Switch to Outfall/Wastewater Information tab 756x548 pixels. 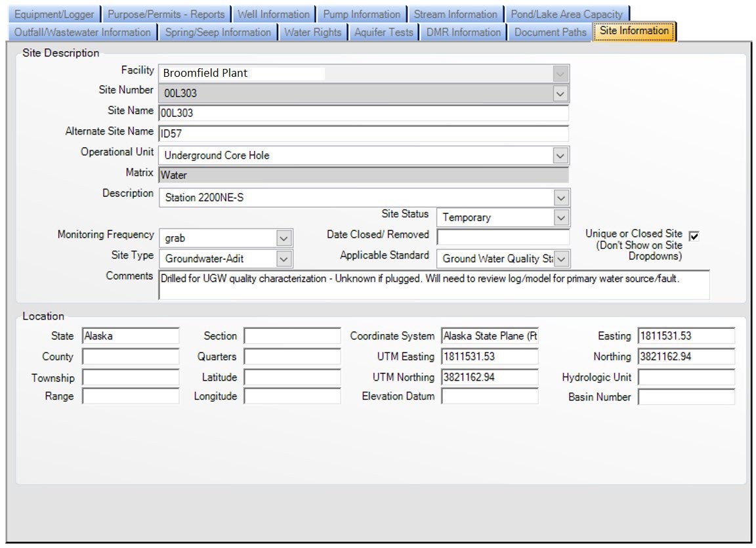(x=83, y=32)
